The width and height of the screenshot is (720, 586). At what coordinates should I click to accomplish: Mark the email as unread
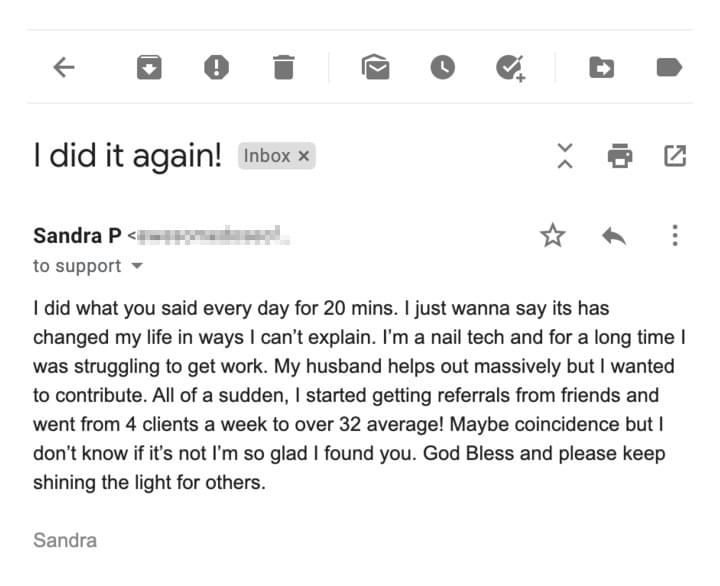(x=376, y=67)
